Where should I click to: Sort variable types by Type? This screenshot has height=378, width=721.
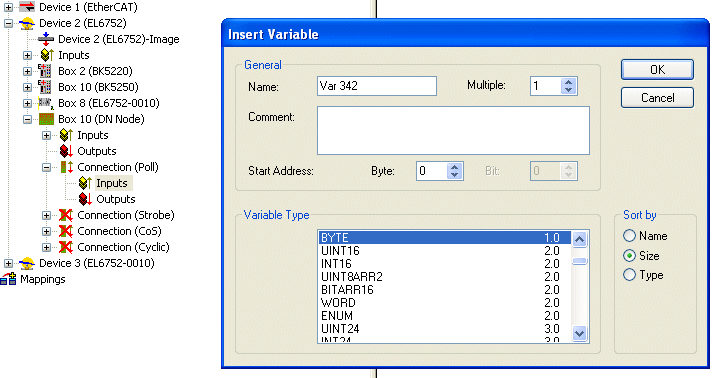629,275
